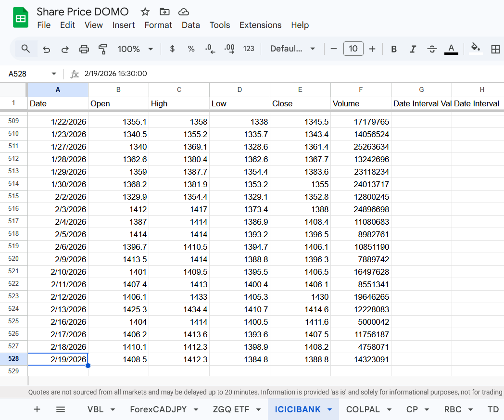Show the all sheets list
Viewport: 504px width, 420px height.
tap(61, 409)
